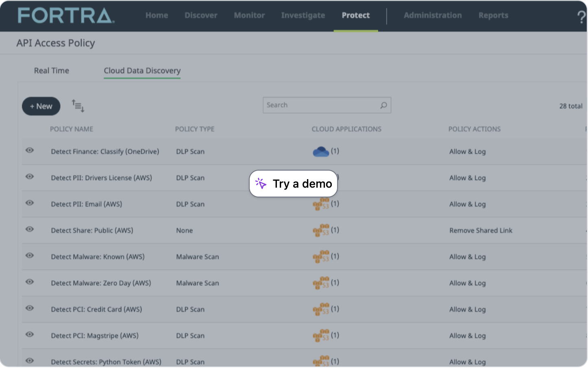Select the Cloud Data Discovery tab
The image size is (588, 368).
pyautogui.click(x=142, y=71)
